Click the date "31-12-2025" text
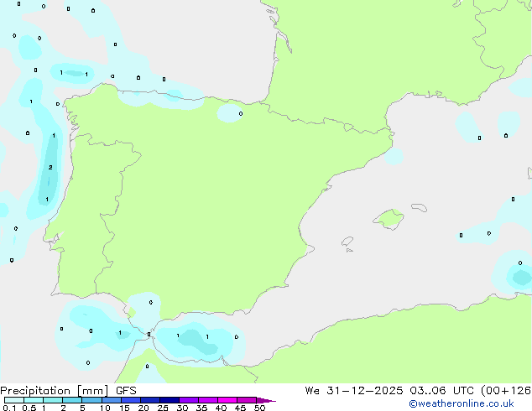Screen dimensions: 532x411 click(x=364, y=391)
